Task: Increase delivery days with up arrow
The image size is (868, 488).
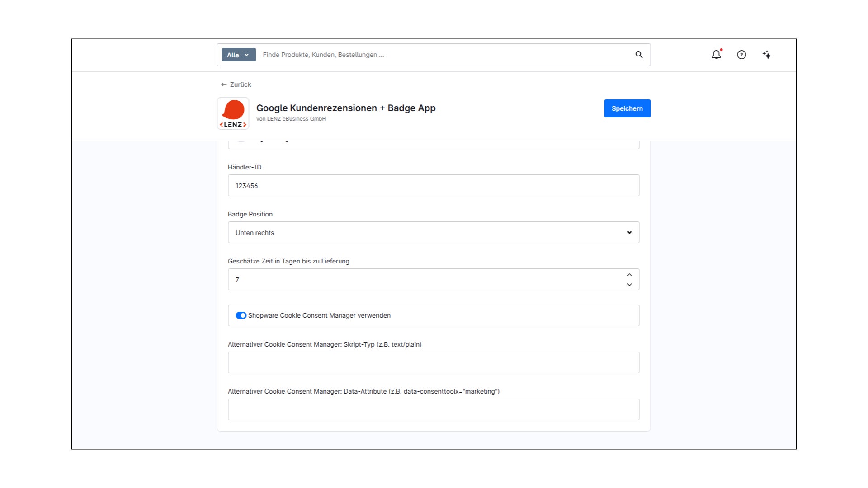Action: click(629, 275)
